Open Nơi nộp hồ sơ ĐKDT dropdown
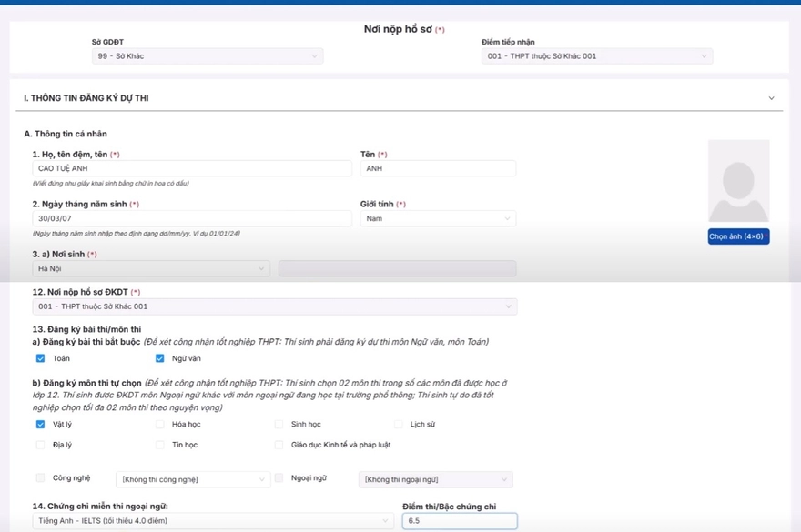This screenshot has height=532, width=801. (x=275, y=307)
